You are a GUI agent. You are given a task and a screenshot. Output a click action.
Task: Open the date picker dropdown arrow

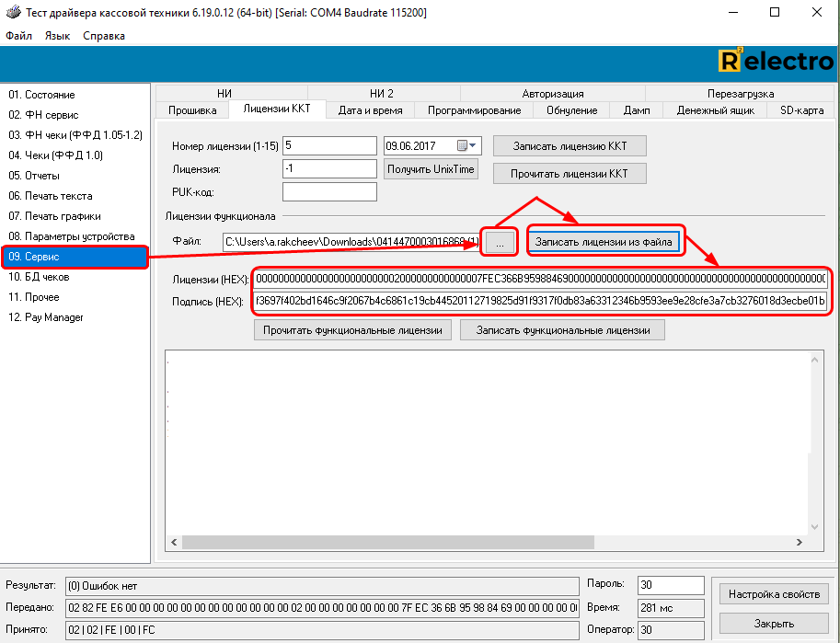click(x=473, y=146)
